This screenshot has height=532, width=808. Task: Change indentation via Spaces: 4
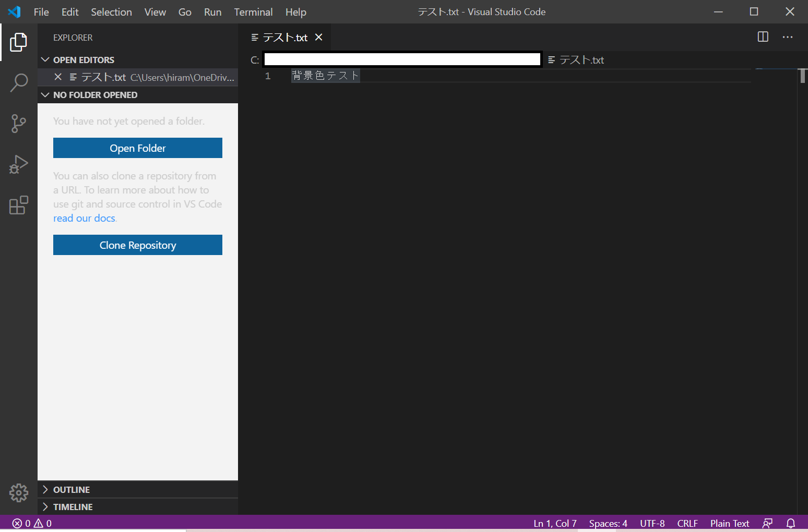tap(608, 523)
